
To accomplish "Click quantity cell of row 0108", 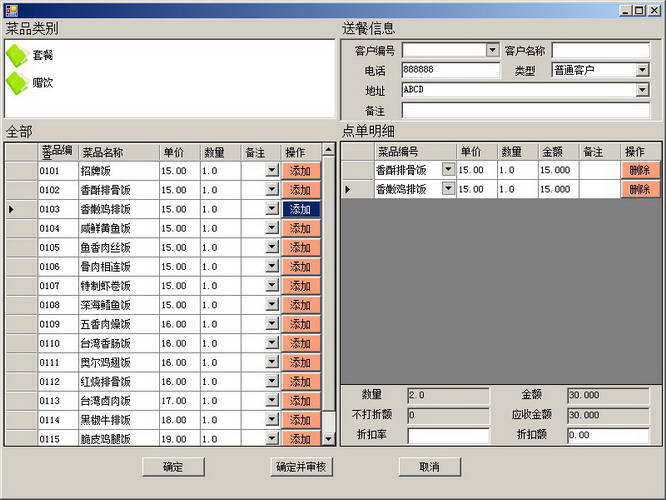I will pos(220,305).
